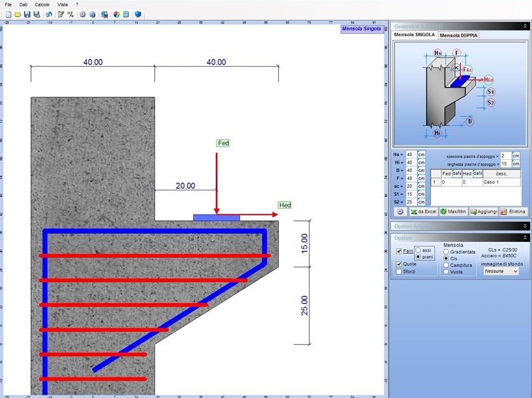
Task: Click the gear settings toolbar icon
Action: tap(83, 14)
